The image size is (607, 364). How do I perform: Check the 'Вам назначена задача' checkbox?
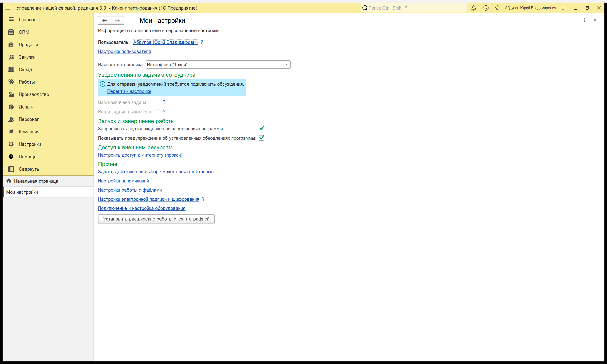158,102
